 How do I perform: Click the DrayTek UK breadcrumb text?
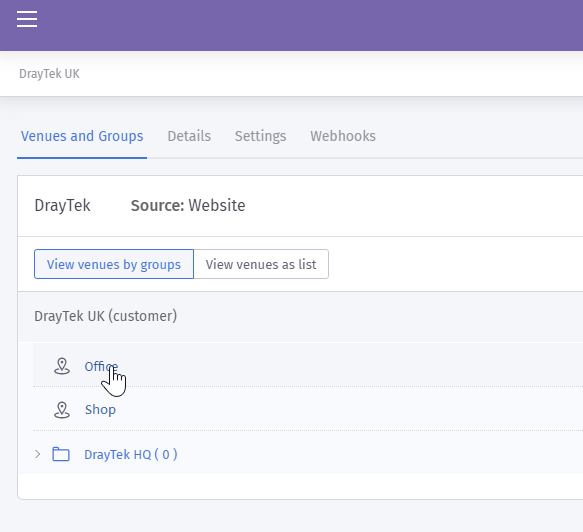click(x=49, y=74)
